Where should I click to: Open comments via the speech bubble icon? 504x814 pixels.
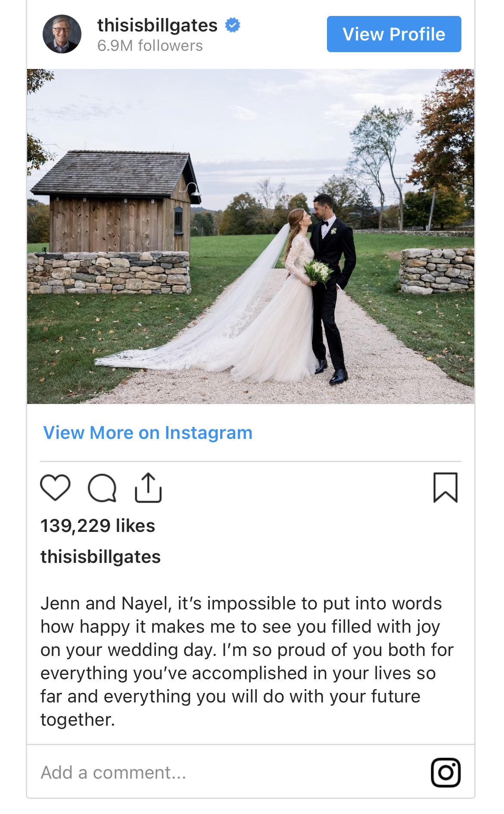[x=102, y=488]
